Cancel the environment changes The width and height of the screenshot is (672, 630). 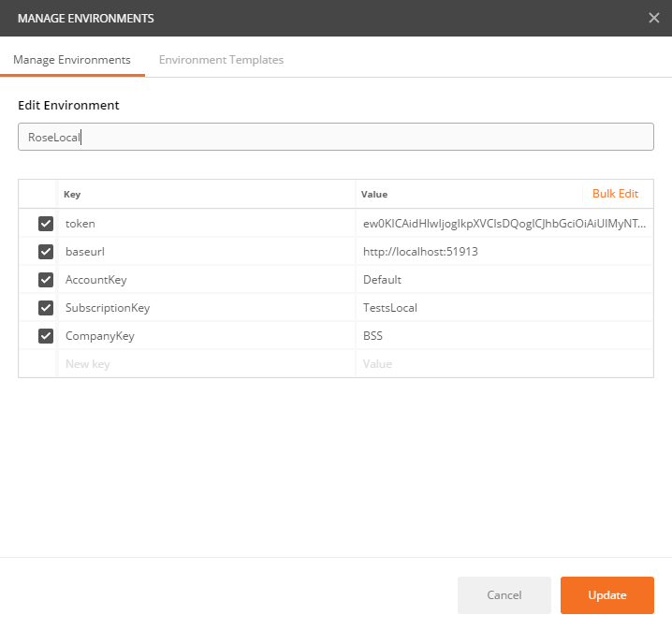point(504,594)
